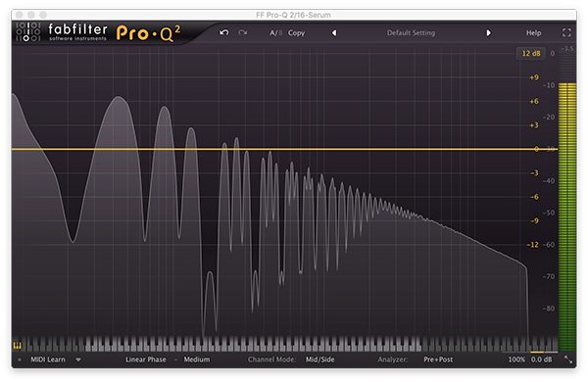588x382 pixels.
Task: Enable full screen mode icon
Action: pos(566,32)
